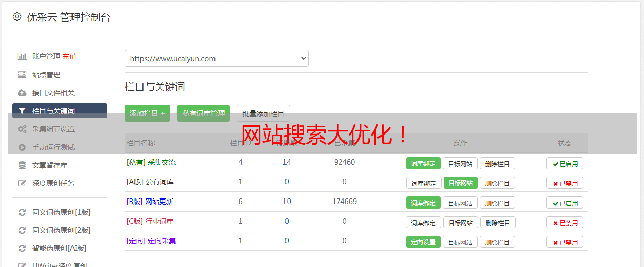Click the 状态 column header
The image size is (644, 267).
(565, 143)
